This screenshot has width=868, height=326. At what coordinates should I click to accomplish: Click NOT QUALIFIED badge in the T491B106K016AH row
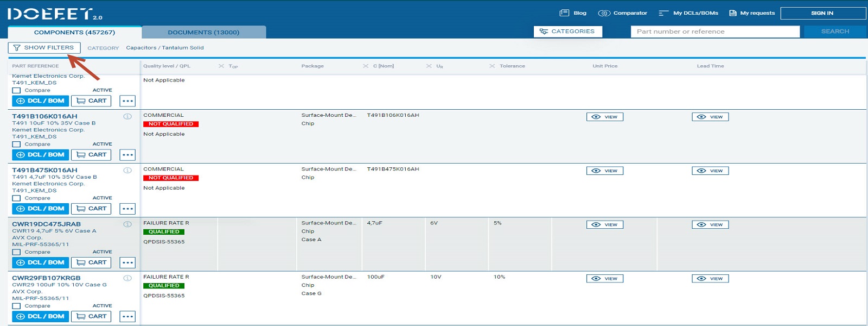click(171, 124)
